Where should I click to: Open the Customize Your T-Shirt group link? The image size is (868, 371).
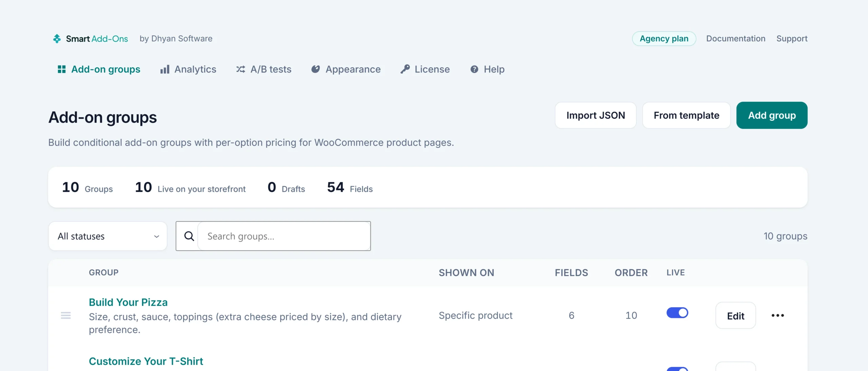coord(146,361)
